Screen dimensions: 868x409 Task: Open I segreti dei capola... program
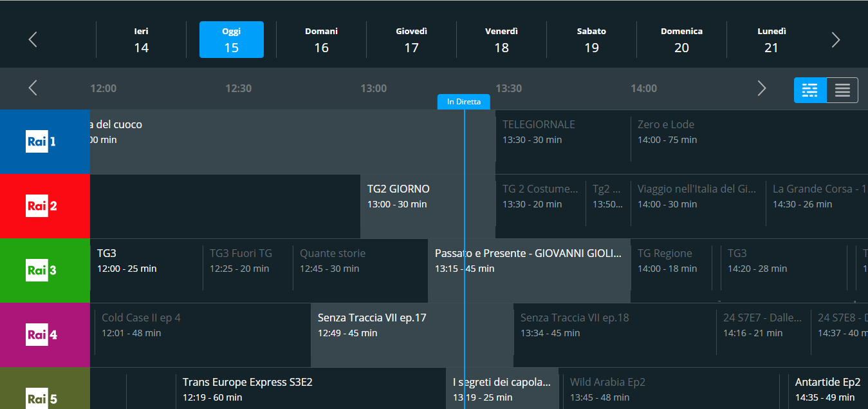502,388
